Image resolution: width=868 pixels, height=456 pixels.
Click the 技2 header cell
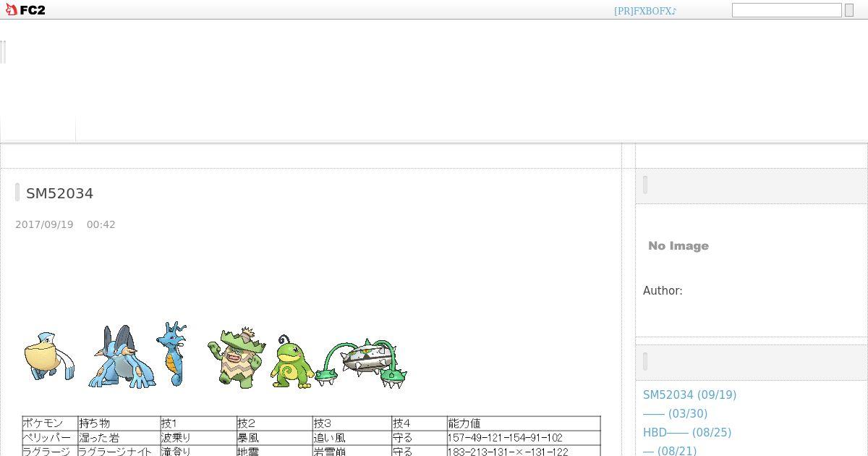coord(274,423)
